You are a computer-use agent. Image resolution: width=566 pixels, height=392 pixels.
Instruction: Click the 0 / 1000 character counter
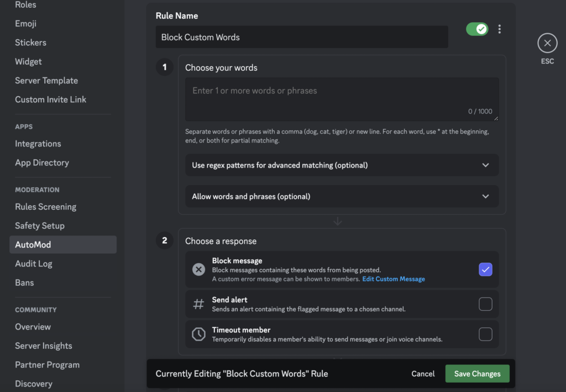click(480, 111)
